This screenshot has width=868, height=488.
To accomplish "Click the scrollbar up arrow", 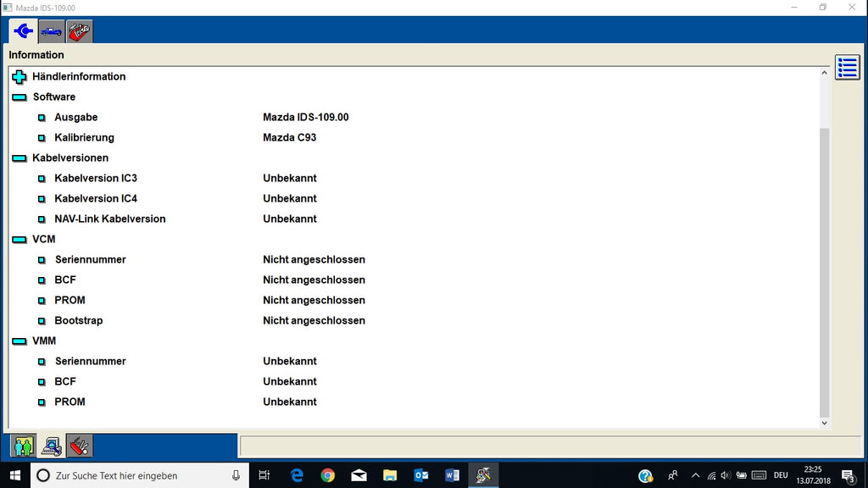I will (x=824, y=74).
